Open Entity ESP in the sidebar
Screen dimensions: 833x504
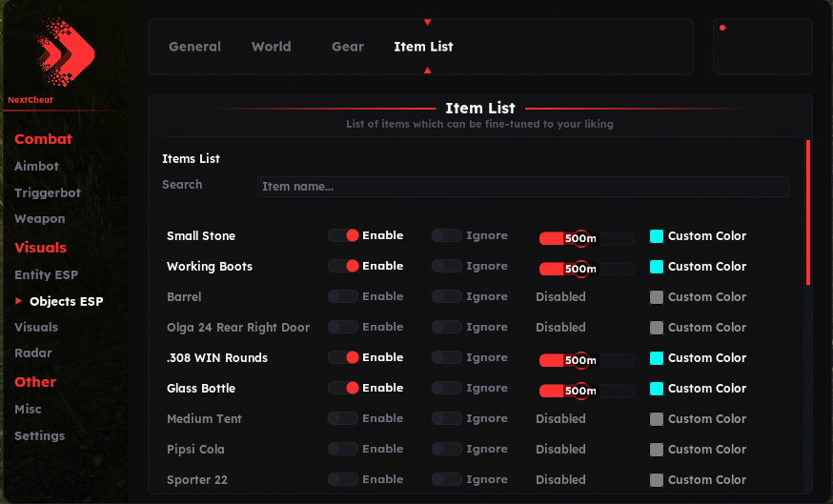pos(46,274)
